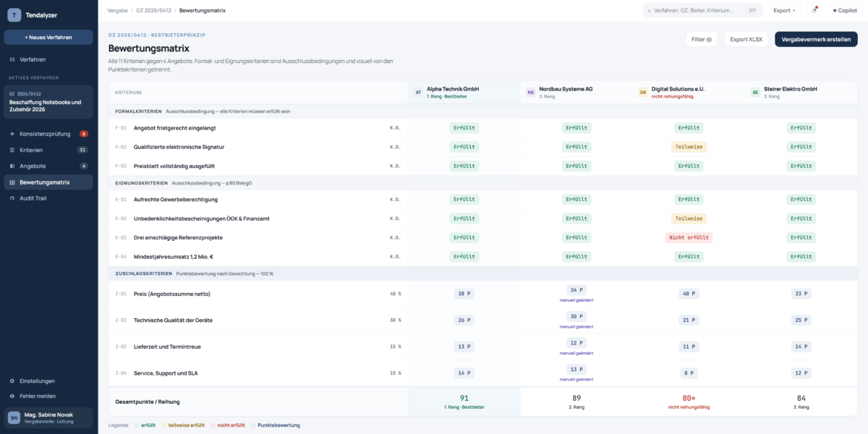
Task: Click Alpha Technik GmbH column header
Action: coord(464,93)
